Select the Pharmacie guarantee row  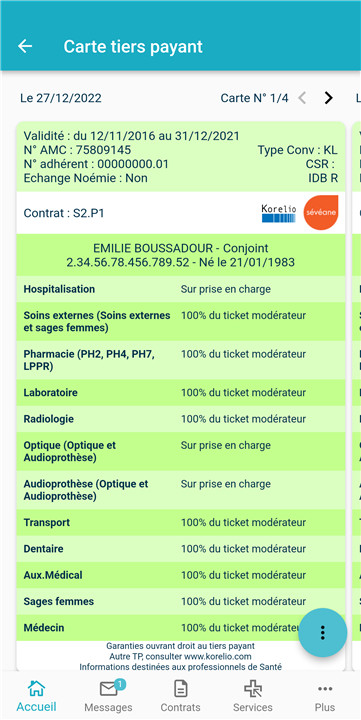(x=180, y=360)
